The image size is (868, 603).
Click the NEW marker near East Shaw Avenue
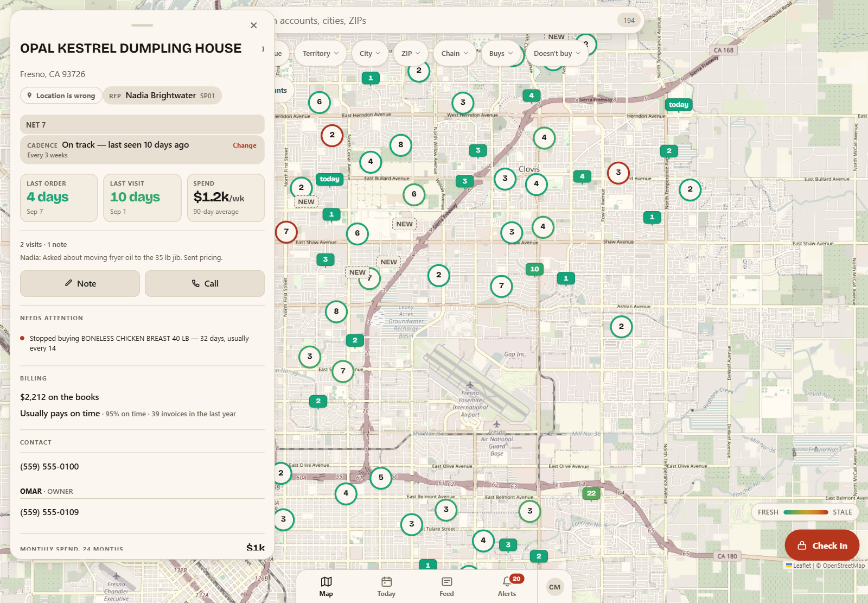(x=404, y=224)
